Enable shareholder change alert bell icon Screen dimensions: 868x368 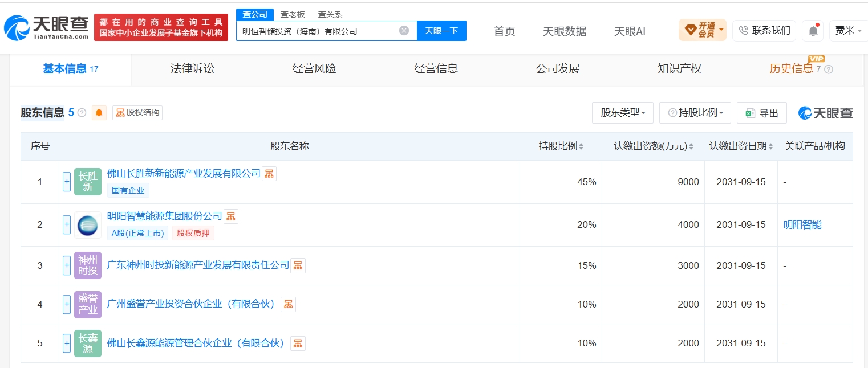click(x=99, y=113)
